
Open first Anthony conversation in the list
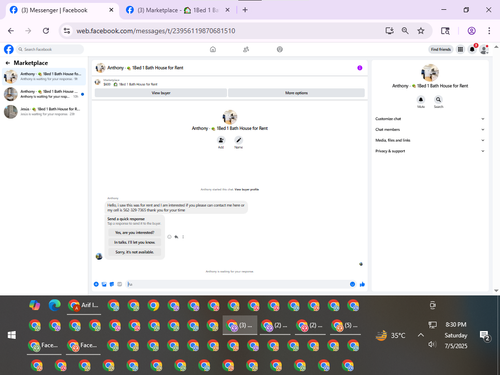coord(44,76)
